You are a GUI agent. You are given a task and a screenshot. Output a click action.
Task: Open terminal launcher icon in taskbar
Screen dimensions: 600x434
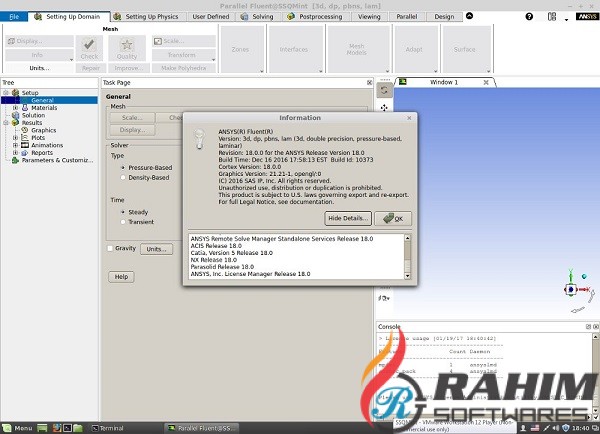[67, 428]
